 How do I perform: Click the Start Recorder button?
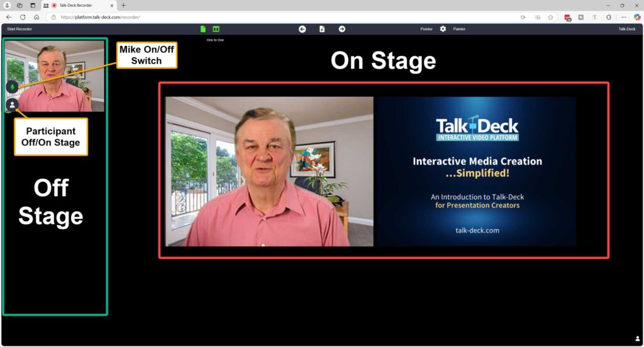19,29
